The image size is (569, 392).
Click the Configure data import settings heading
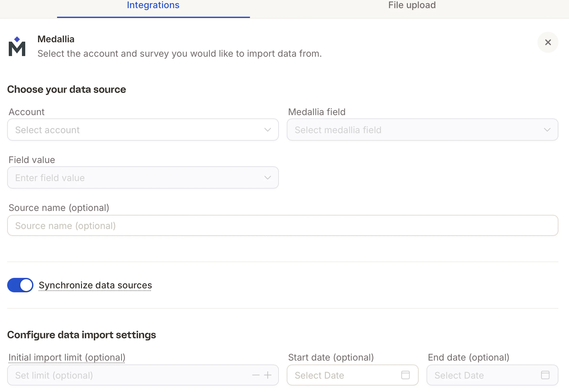pyautogui.click(x=82, y=335)
